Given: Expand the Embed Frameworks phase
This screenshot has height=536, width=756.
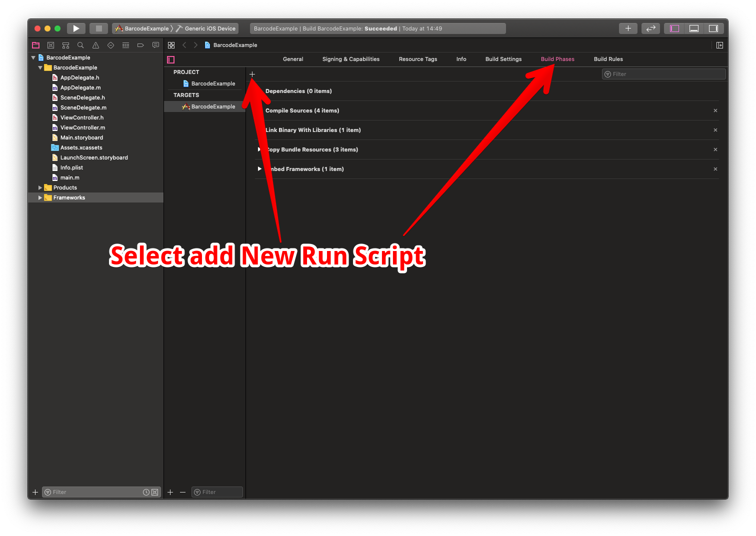Looking at the screenshot, I should click(x=259, y=168).
